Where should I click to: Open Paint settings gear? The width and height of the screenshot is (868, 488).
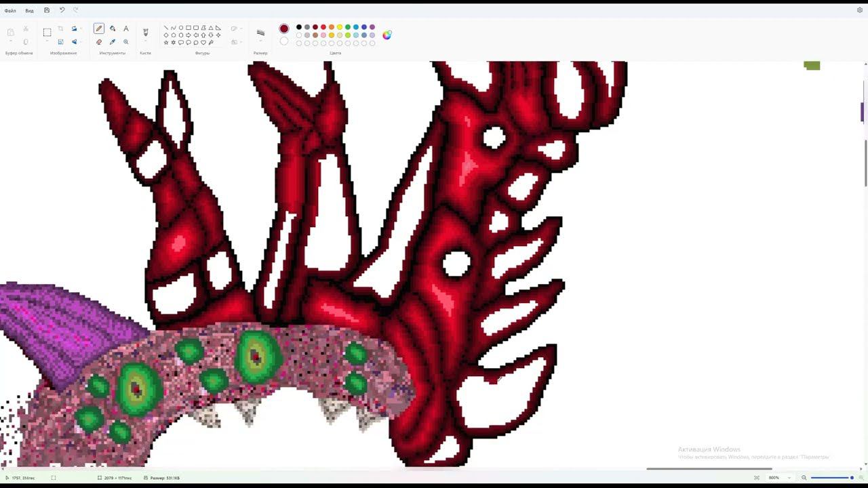pos(860,10)
